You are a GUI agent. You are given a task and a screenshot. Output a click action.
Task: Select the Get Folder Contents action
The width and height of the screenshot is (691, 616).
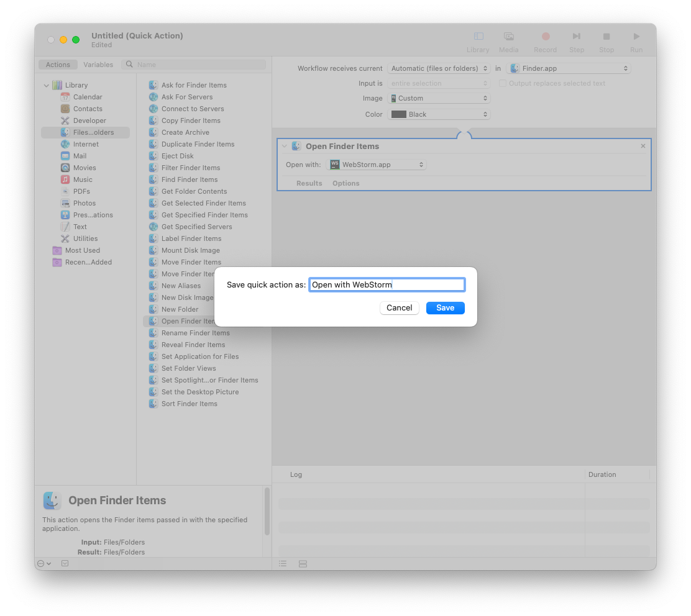[x=194, y=191]
